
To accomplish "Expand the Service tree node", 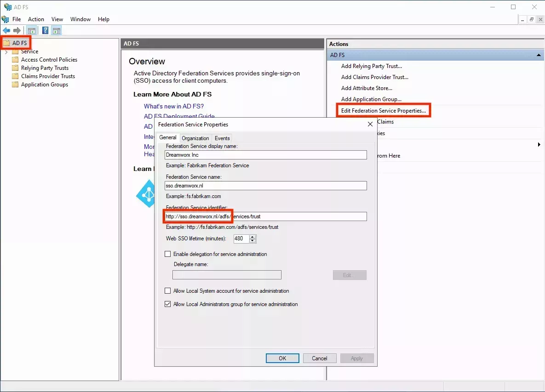I will pos(6,52).
